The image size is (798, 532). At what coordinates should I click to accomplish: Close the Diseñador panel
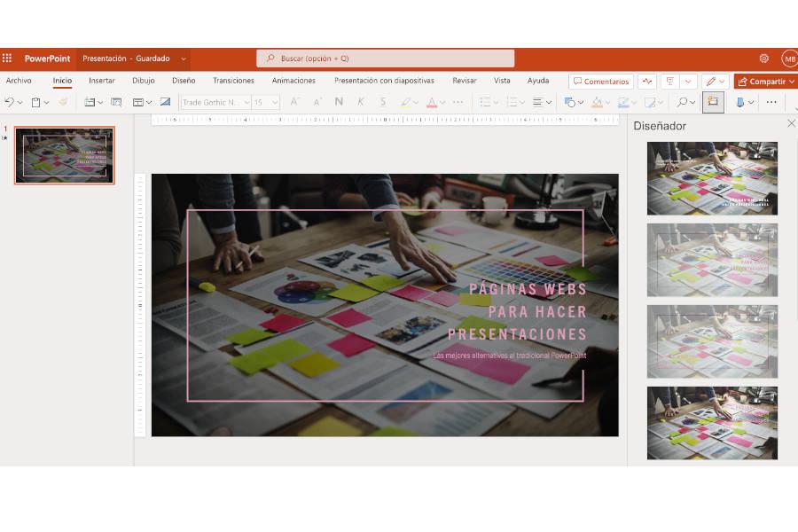click(791, 124)
